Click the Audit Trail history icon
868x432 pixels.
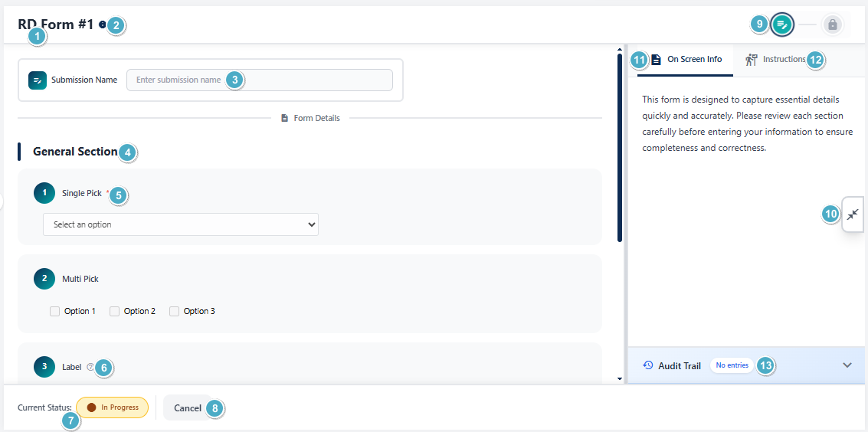click(x=647, y=365)
